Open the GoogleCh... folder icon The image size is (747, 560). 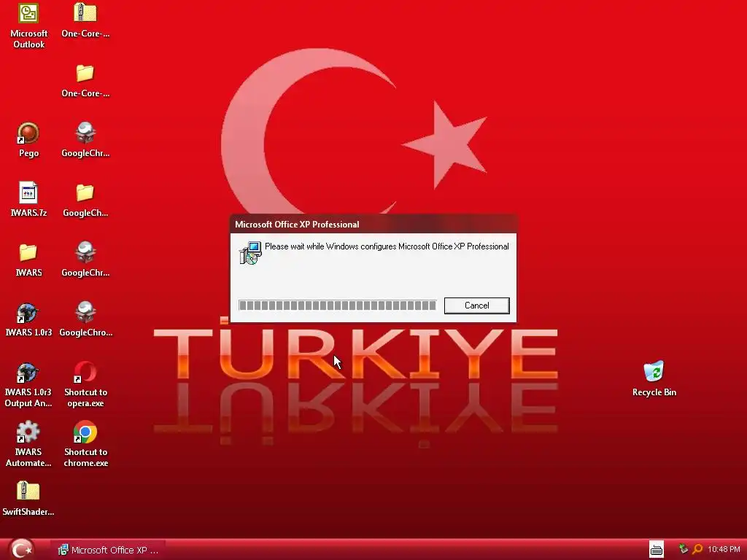click(x=85, y=192)
